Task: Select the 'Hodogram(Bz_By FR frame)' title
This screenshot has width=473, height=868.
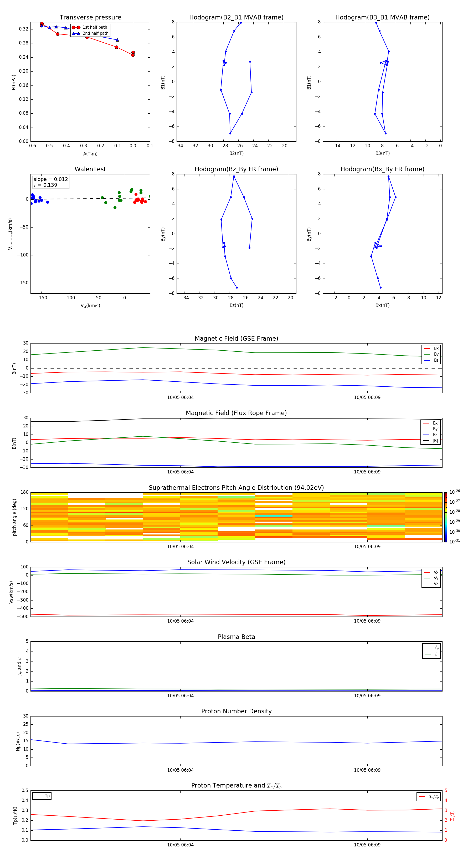Action: tap(236, 169)
